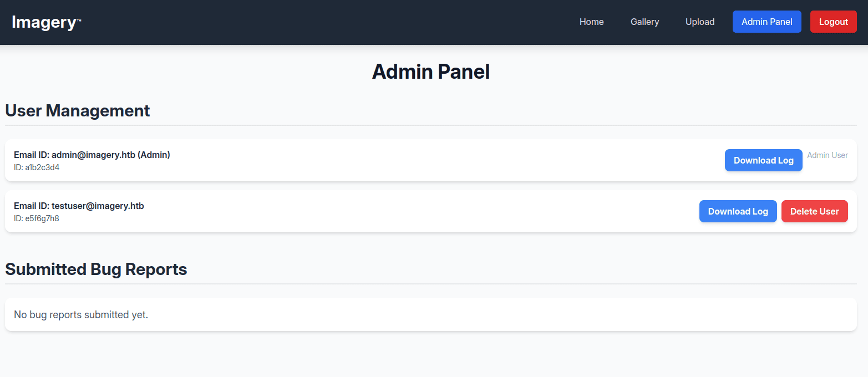868x377 pixels.
Task: Navigate to the Upload page
Action: click(x=700, y=22)
